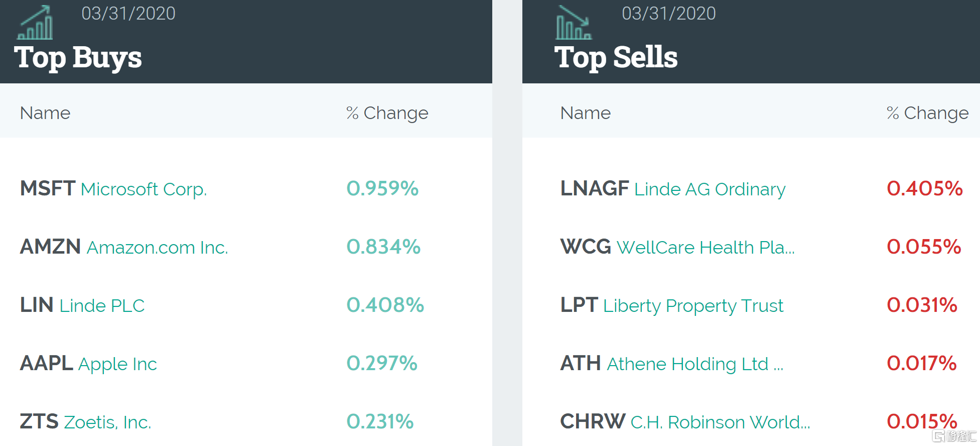
Task: Click the falling bar chart Top Sells icon
Action: [574, 23]
